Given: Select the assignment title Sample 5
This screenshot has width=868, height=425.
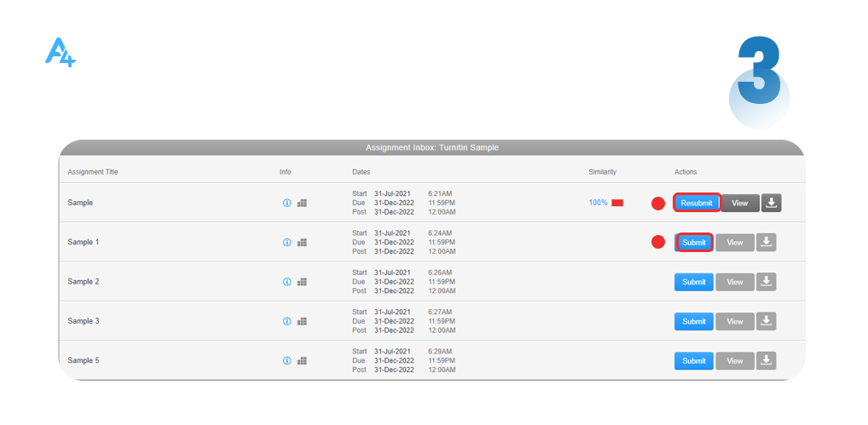Looking at the screenshot, I should [84, 360].
